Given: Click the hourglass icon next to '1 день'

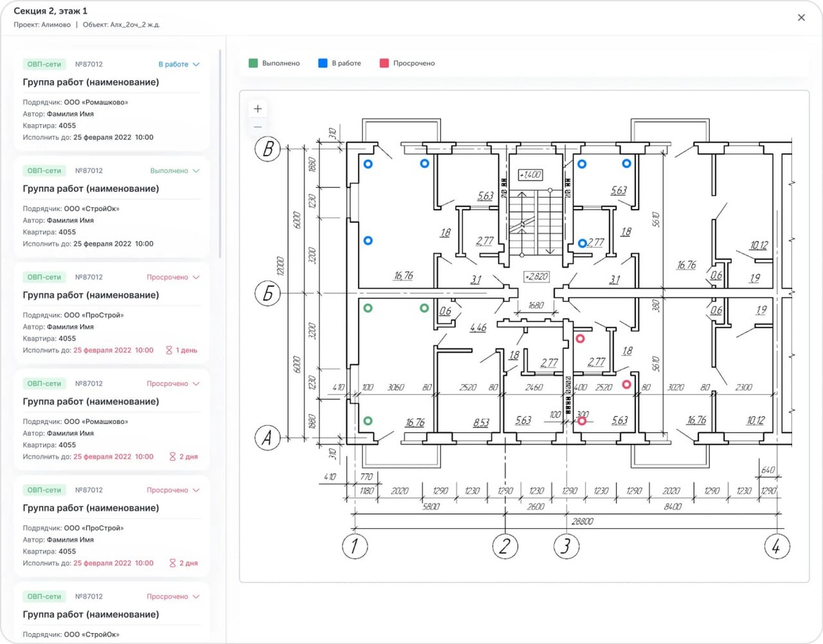Looking at the screenshot, I should (x=169, y=350).
